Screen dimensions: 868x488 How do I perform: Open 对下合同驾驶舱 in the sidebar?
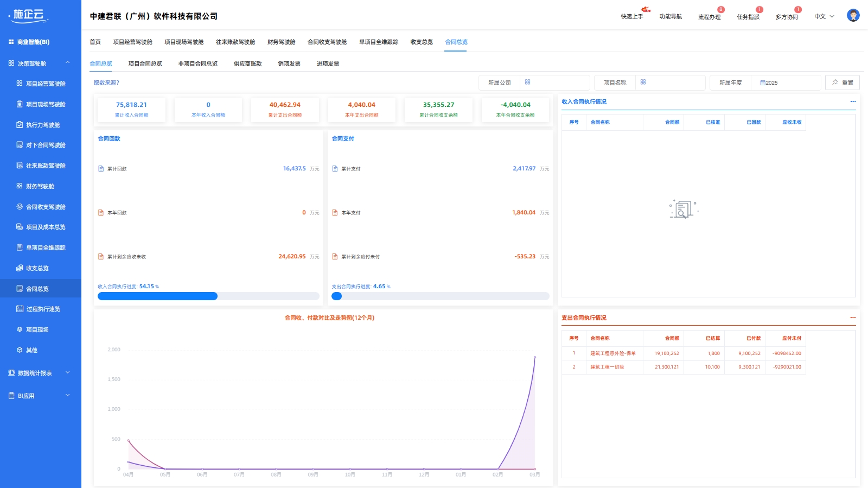click(x=41, y=145)
